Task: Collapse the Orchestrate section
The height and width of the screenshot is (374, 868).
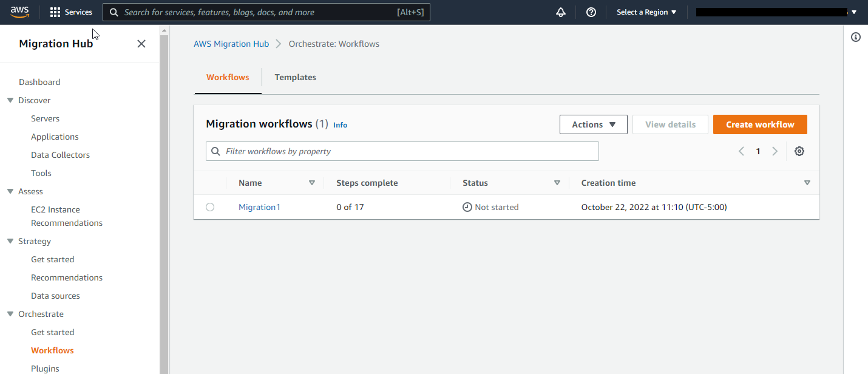Action: (x=10, y=314)
